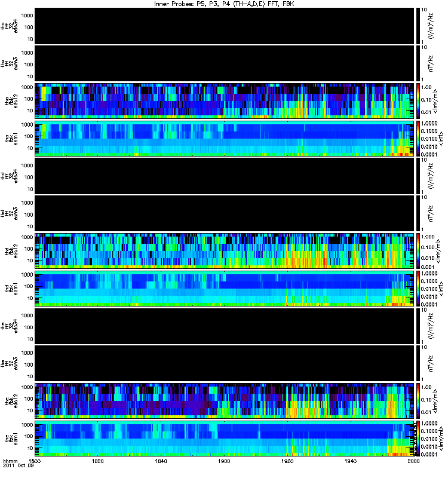Click the 100 frequency tick of thd fbk scm1
This screenshot has width=448, height=478.
(29, 287)
